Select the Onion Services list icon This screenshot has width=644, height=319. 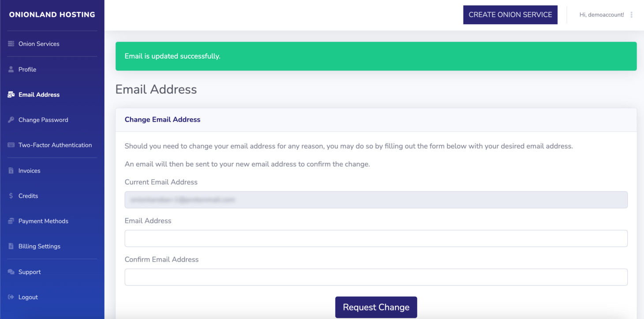10,43
